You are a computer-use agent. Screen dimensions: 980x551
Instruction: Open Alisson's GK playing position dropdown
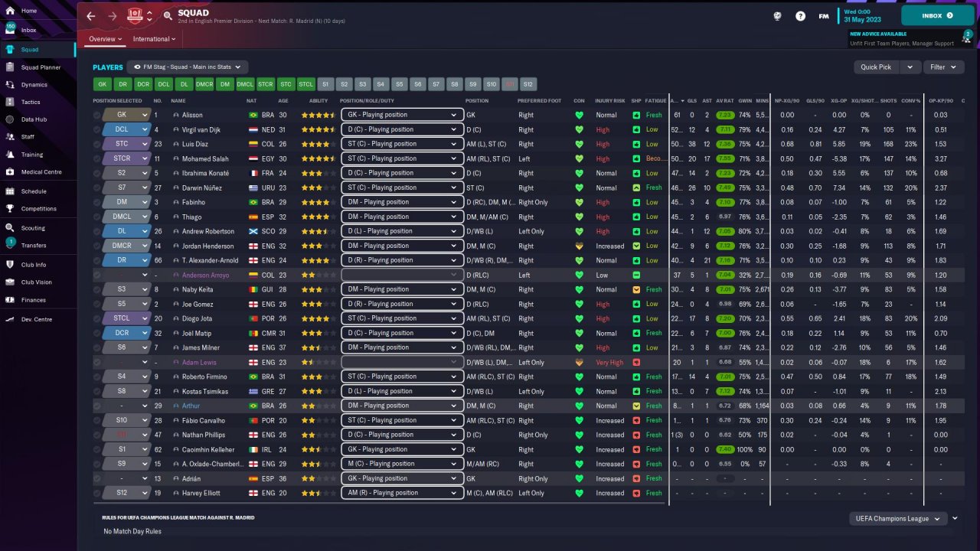403,115
